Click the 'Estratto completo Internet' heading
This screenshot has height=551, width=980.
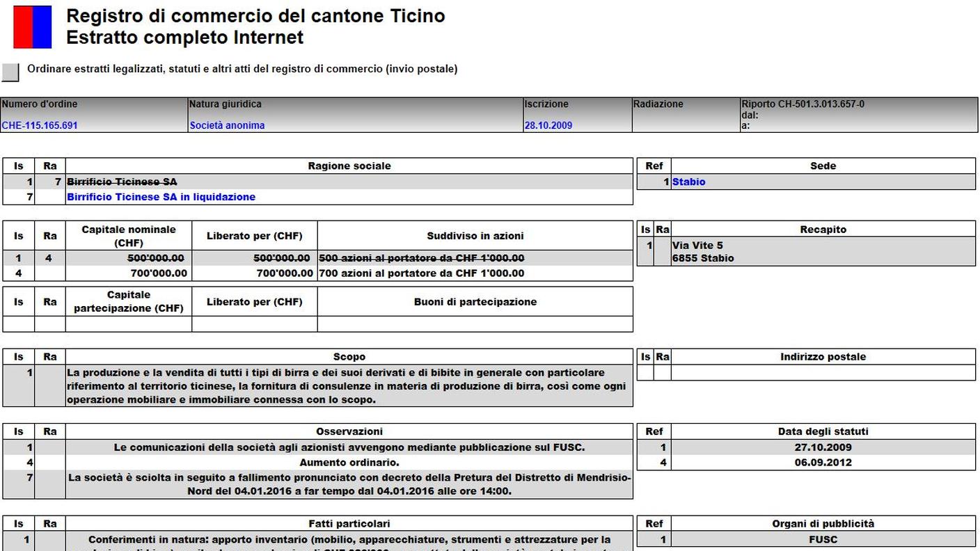(x=185, y=37)
